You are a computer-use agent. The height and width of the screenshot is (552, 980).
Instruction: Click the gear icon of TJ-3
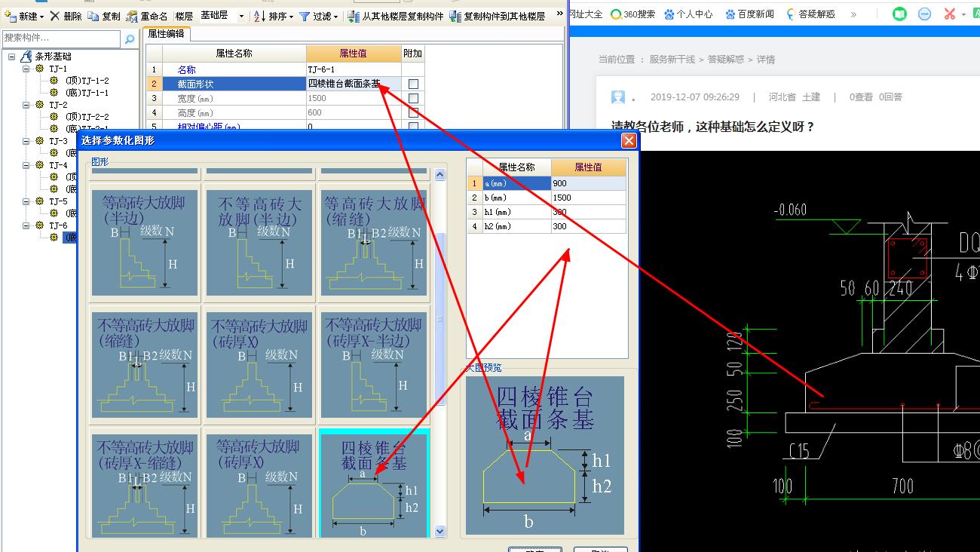[40, 141]
